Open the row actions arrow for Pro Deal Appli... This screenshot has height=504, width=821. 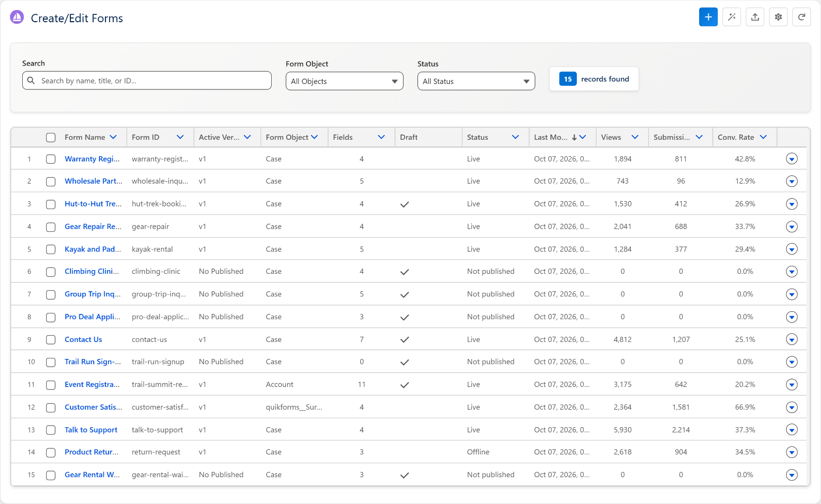tap(791, 317)
